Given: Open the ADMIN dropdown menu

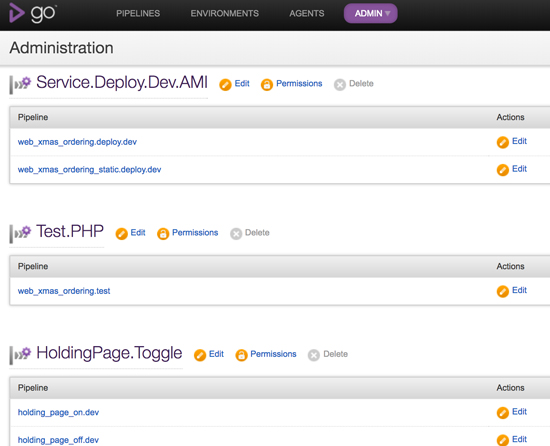Looking at the screenshot, I should 370,13.
